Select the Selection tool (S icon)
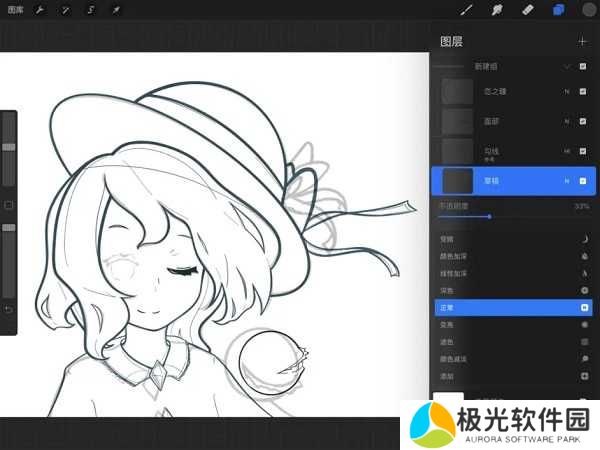600x450 pixels. pyautogui.click(x=90, y=10)
